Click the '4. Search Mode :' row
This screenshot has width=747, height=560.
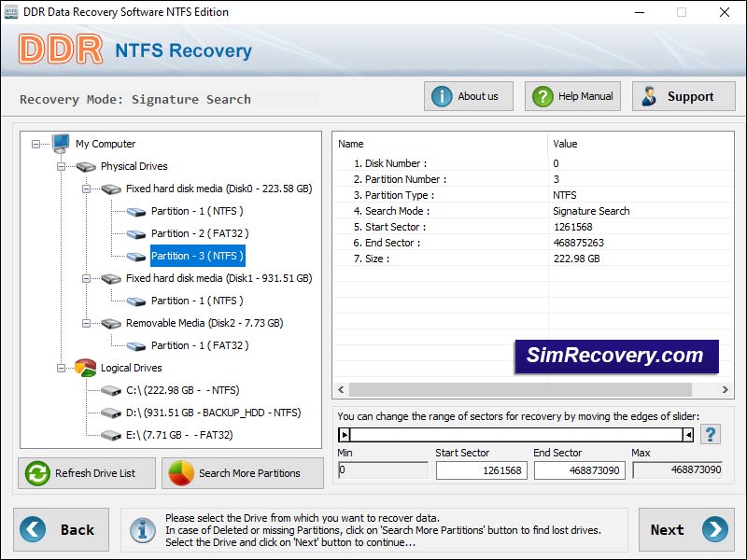pyautogui.click(x=533, y=211)
